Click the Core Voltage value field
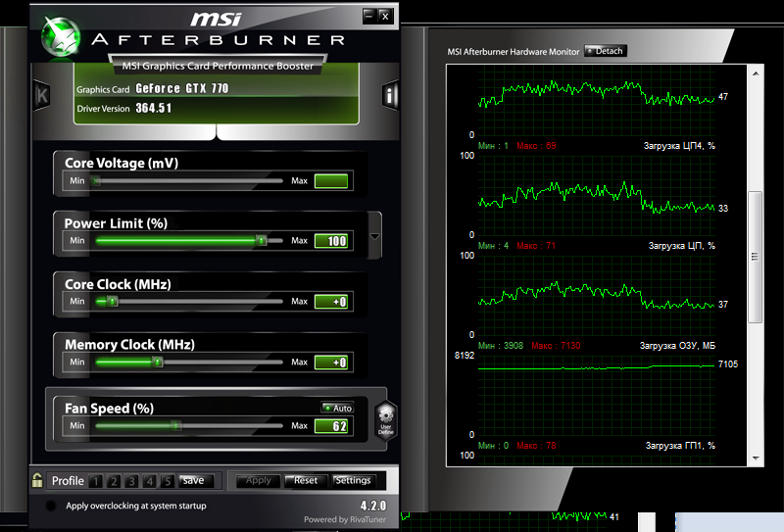This screenshot has width=784, height=532. click(x=331, y=181)
